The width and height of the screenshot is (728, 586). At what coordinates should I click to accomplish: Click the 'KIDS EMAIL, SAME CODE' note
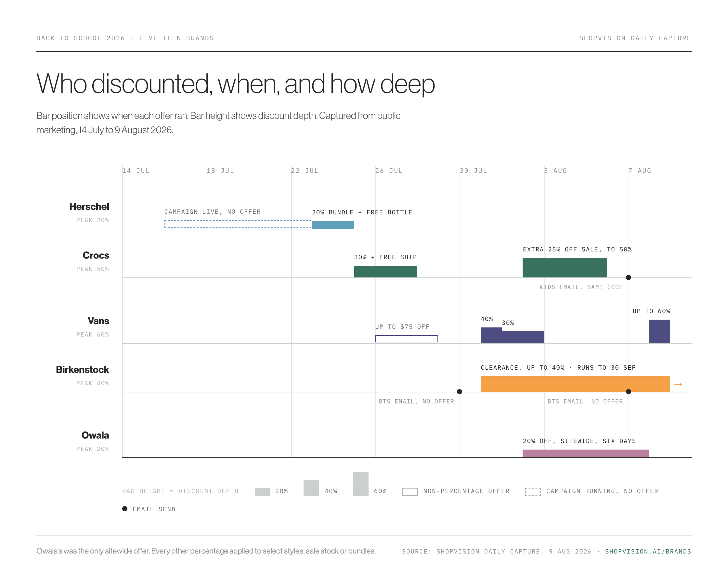pos(581,287)
